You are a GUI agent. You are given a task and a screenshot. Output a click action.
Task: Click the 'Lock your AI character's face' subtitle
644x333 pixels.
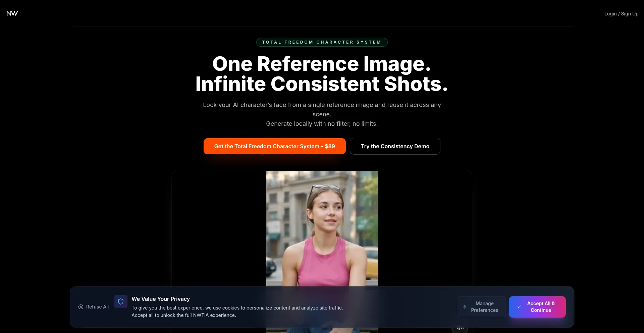pyautogui.click(x=322, y=105)
